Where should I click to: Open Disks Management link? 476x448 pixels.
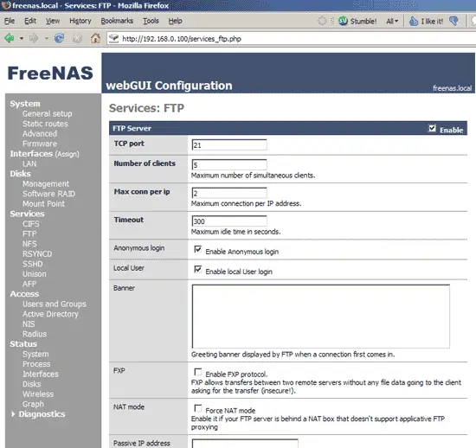46,184
